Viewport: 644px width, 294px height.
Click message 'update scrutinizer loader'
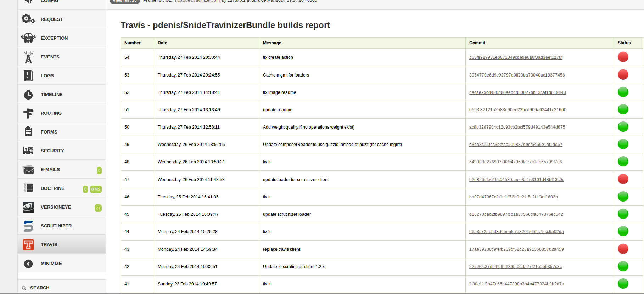point(287,214)
